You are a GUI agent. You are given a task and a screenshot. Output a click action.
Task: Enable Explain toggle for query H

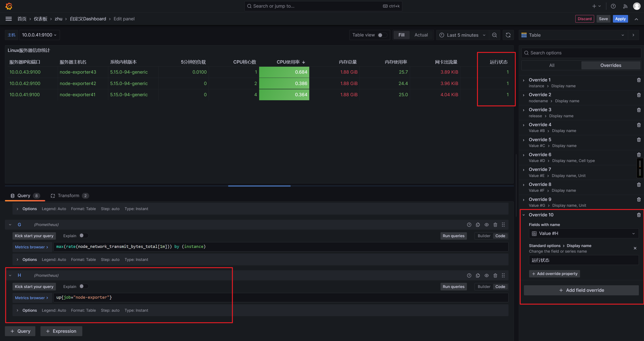tap(83, 286)
